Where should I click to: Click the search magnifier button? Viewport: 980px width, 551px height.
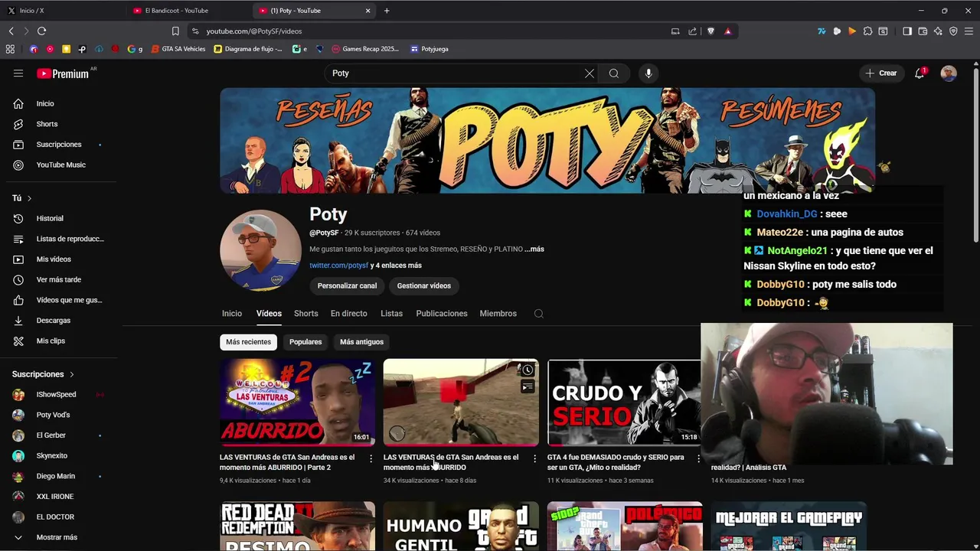[614, 73]
